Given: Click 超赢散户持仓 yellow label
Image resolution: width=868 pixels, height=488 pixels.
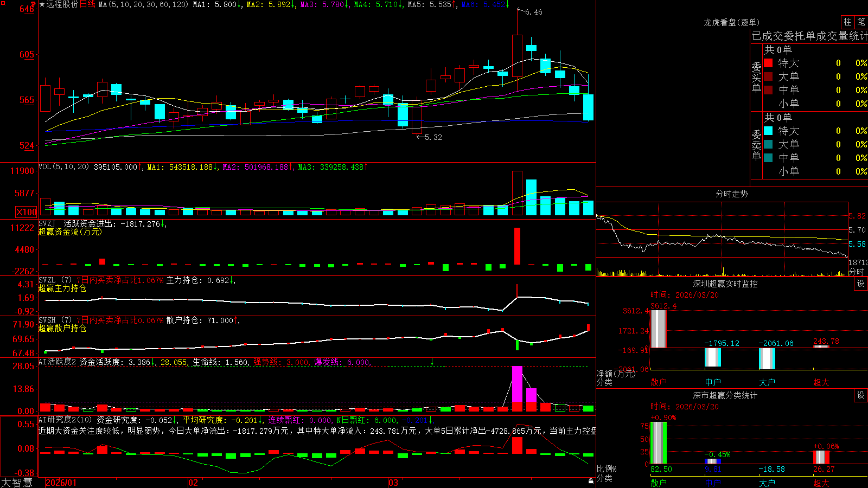Looking at the screenshot, I should pos(62,328).
